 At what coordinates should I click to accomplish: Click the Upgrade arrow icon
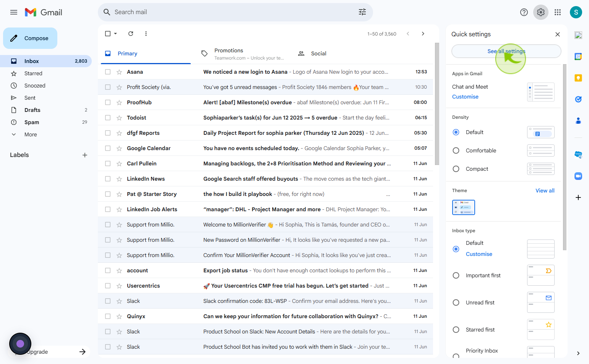click(83, 352)
